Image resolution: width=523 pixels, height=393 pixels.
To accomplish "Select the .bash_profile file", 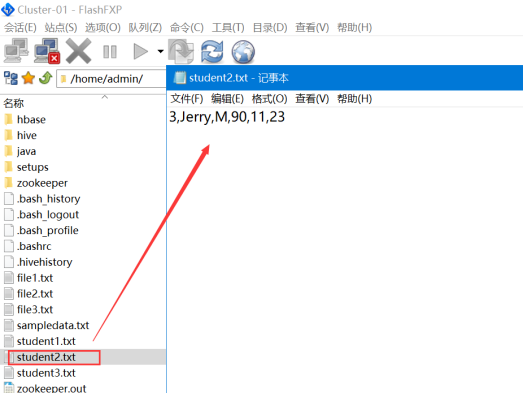I will pos(42,230).
